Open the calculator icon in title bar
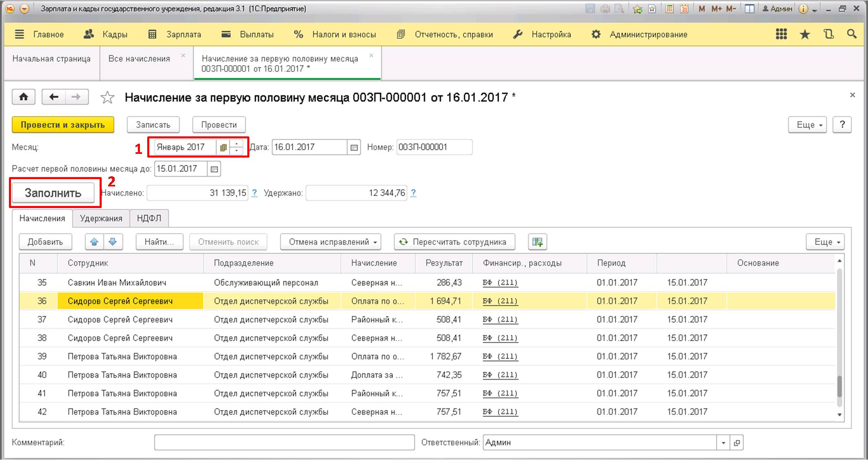 click(669, 9)
